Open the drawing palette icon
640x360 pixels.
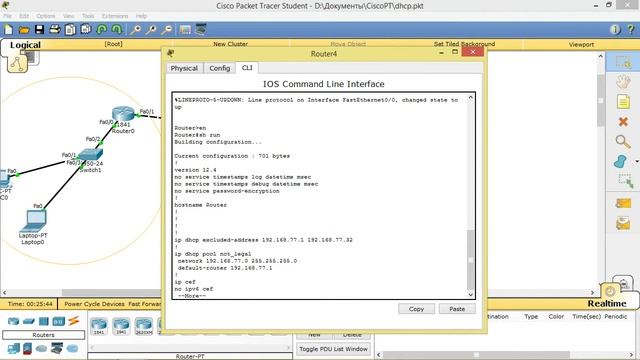click(185, 29)
